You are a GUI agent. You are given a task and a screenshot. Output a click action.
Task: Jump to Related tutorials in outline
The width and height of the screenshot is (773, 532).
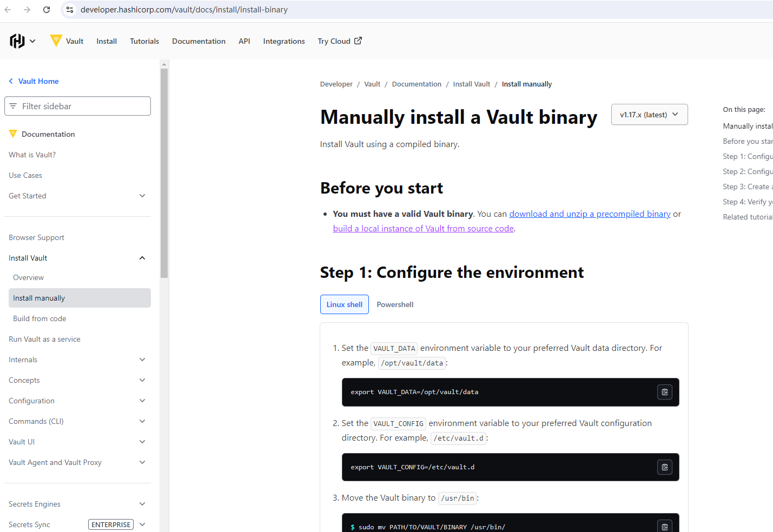click(748, 217)
